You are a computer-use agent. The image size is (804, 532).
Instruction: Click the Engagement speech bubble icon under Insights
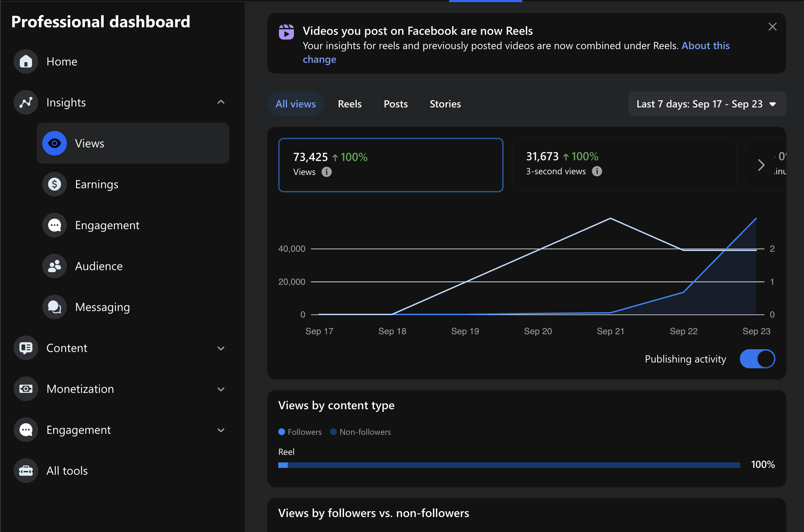tap(55, 225)
